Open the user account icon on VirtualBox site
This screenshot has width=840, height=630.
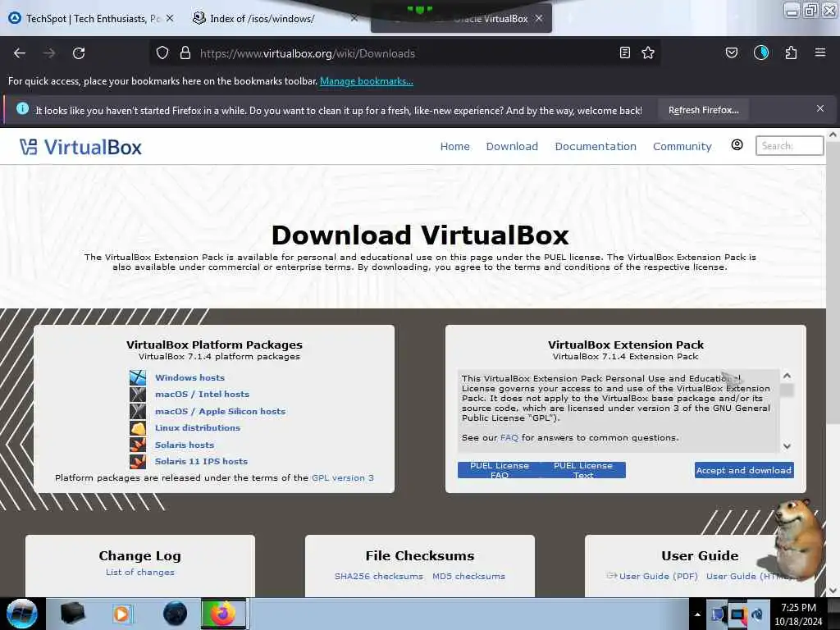[x=737, y=145]
